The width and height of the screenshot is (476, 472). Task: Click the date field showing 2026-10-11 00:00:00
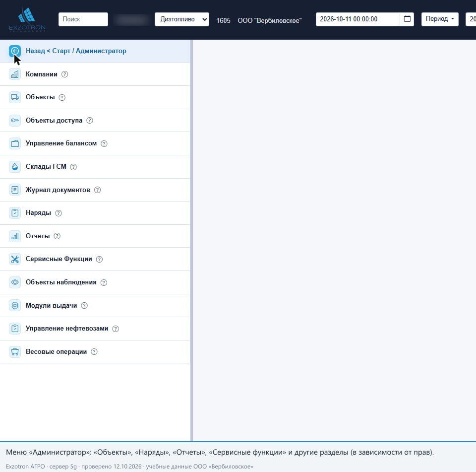coord(357,19)
